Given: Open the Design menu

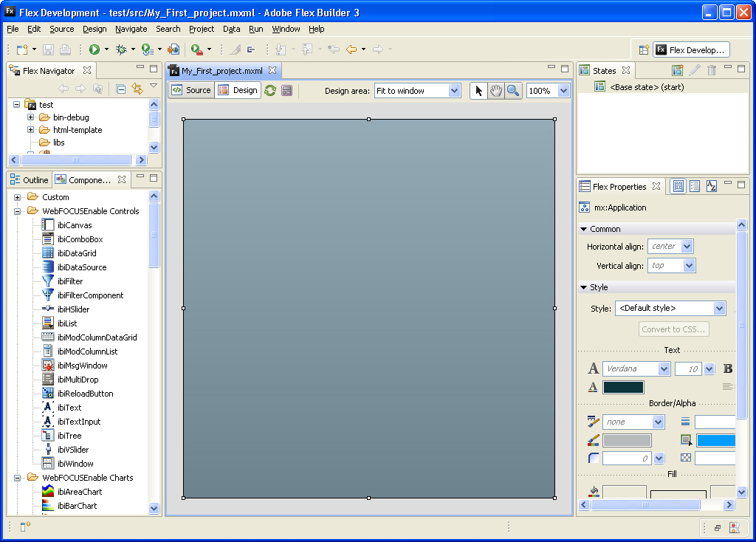Looking at the screenshot, I should click(94, 29).
